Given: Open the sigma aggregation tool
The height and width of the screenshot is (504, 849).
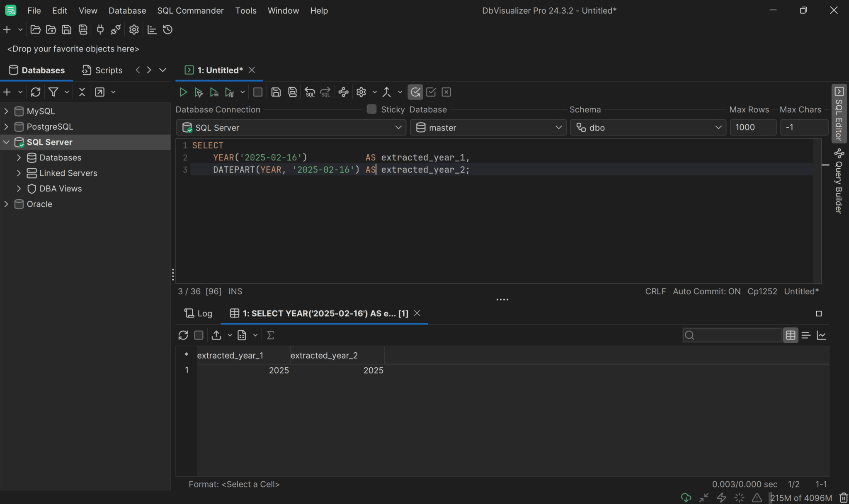Looking at the screenshot, I should click(x=270, y=335).
